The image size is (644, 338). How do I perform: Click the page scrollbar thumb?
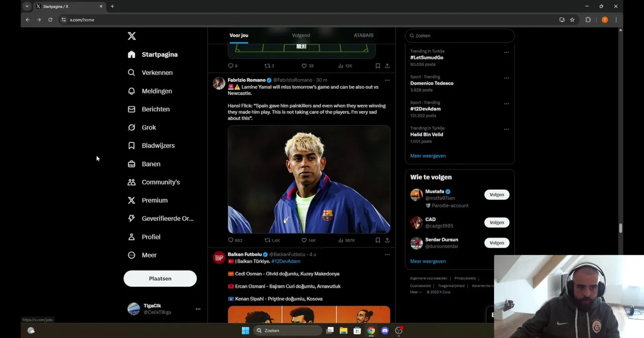coord(621,228)
